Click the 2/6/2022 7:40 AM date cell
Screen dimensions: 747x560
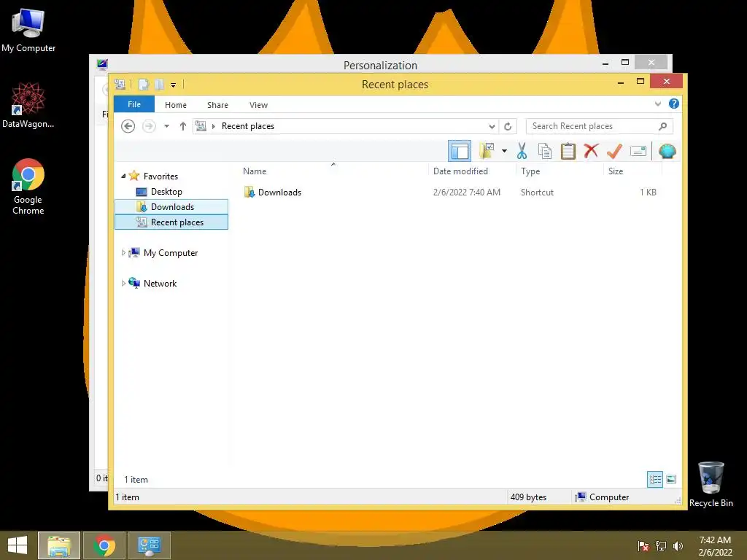tap(466, 192)
